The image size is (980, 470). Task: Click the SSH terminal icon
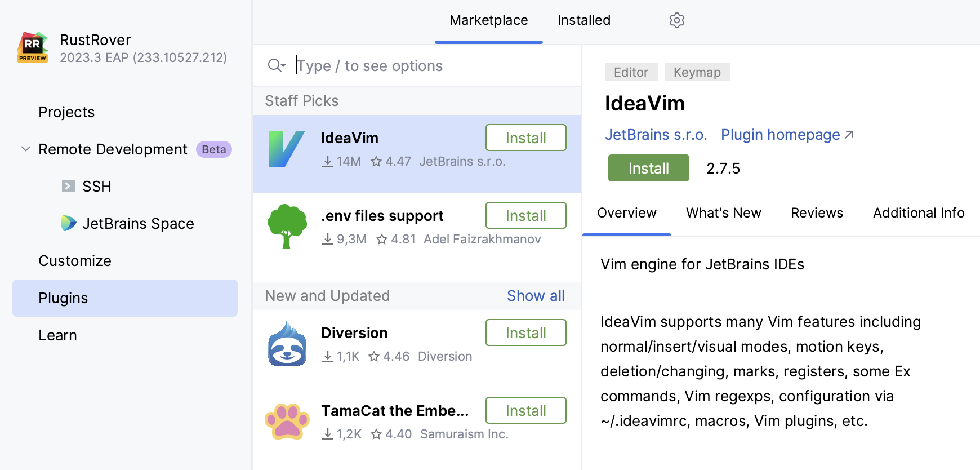tap(69, 186)
